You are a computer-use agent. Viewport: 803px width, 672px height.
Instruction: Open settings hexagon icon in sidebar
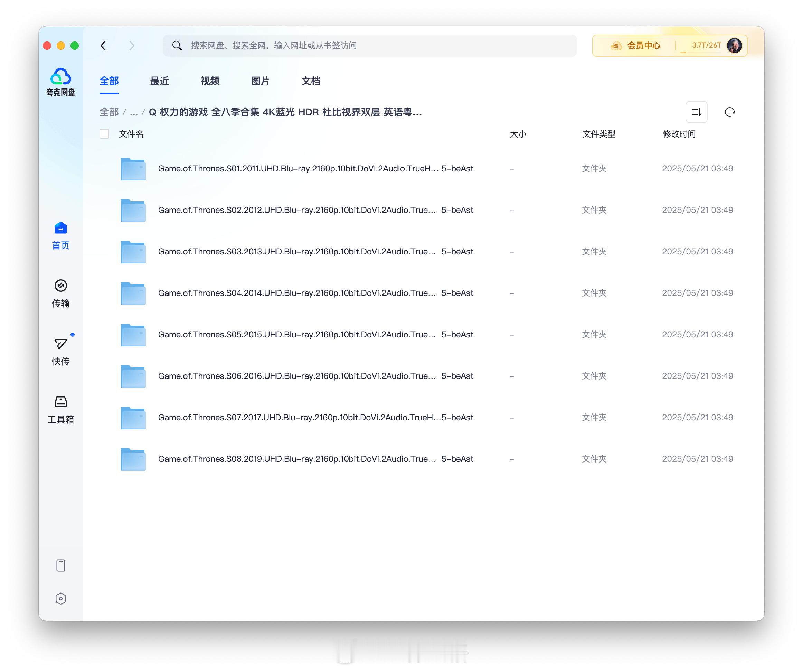pos(61,599)
